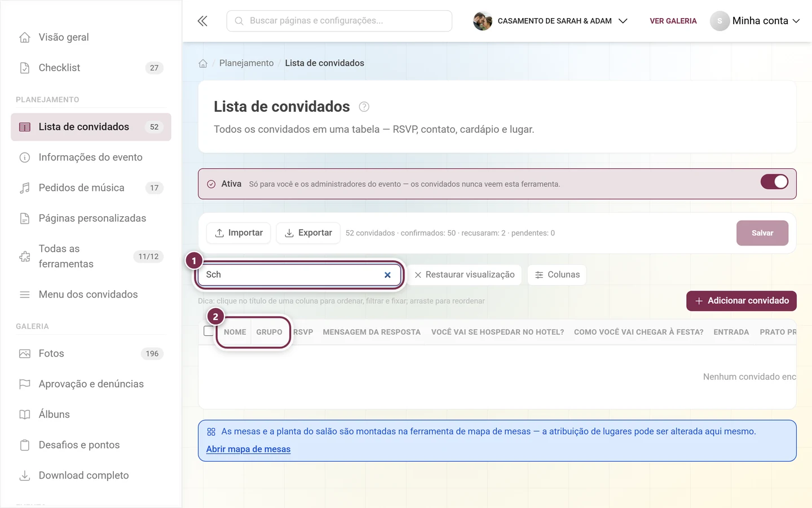Click the Menu dos convidados hamburger icon

(25, 295)
